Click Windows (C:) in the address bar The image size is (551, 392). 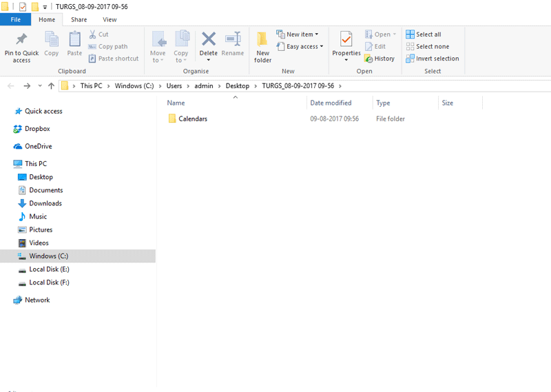[134, 86]
